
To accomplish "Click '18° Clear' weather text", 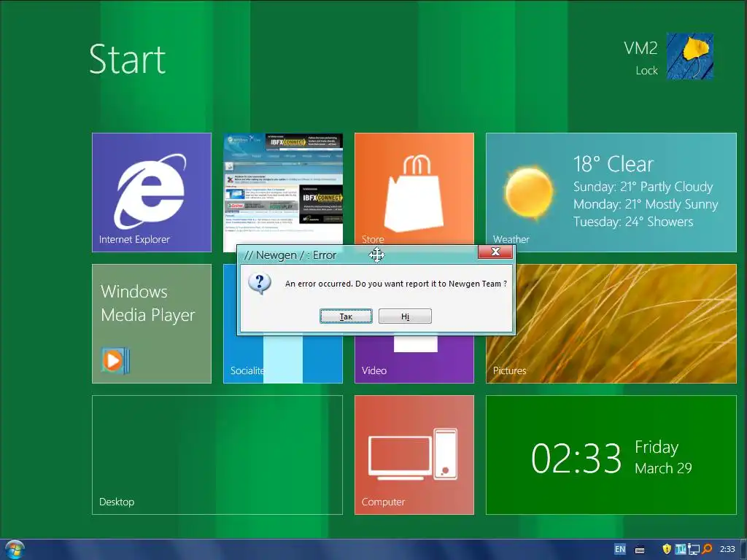I will 613,164.
